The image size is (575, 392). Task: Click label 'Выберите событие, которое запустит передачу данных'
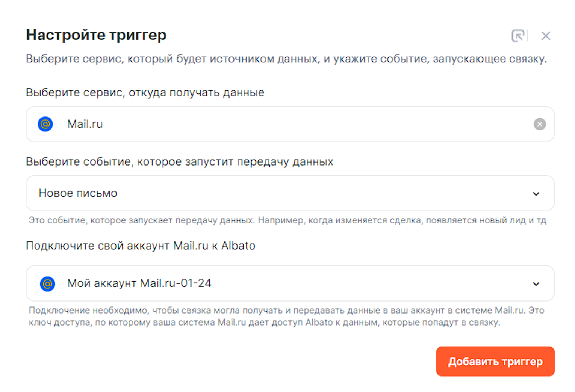180,161
